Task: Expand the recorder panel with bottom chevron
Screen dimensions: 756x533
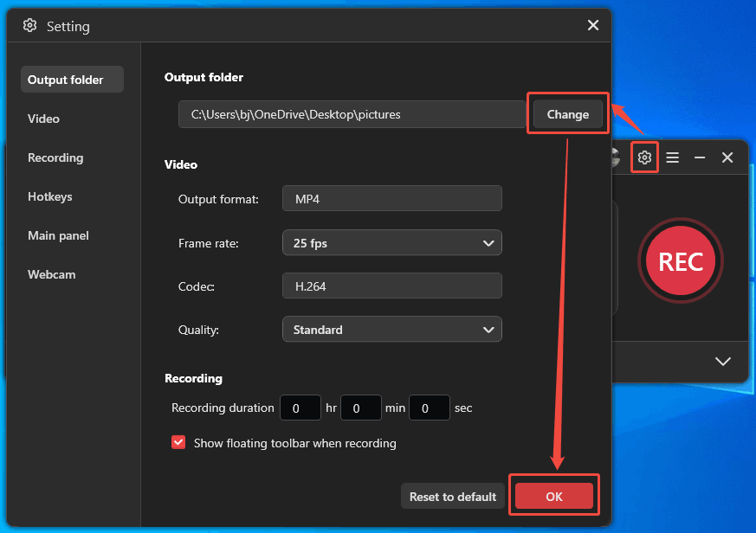Action: [x=722, y=361]
